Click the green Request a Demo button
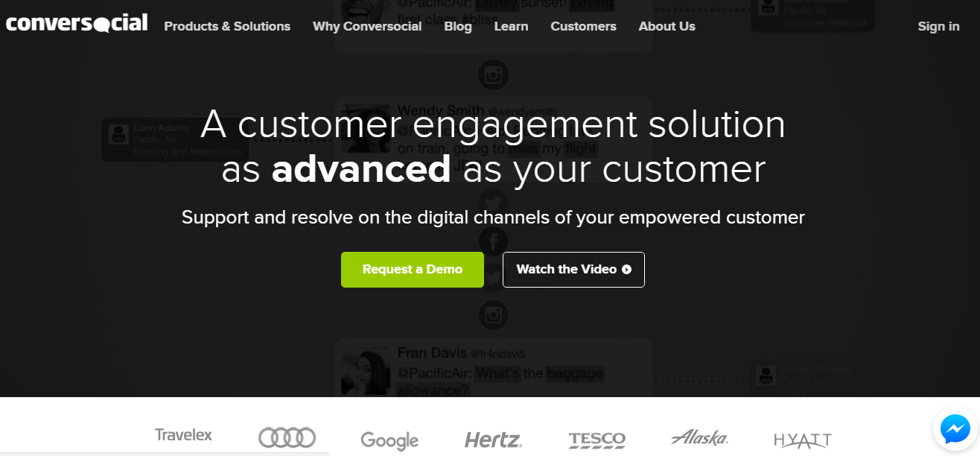The image size is (980, 456). point(413,270)
